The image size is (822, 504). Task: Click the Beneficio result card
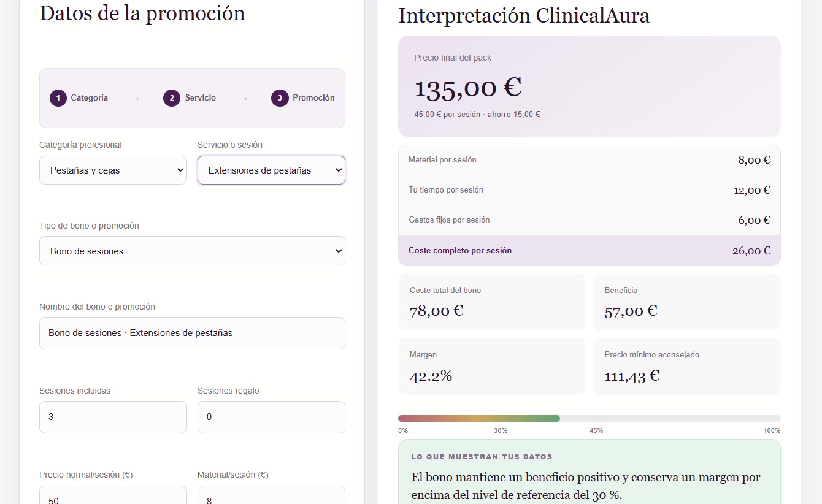point(687,302)
